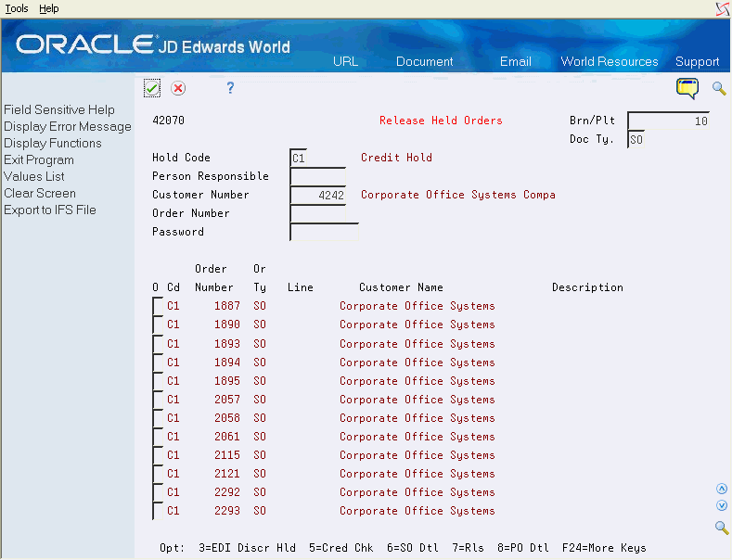Click option field for order 2293
Screen dimensions: 732x560
pyautogui.click(x=158, y=511)
